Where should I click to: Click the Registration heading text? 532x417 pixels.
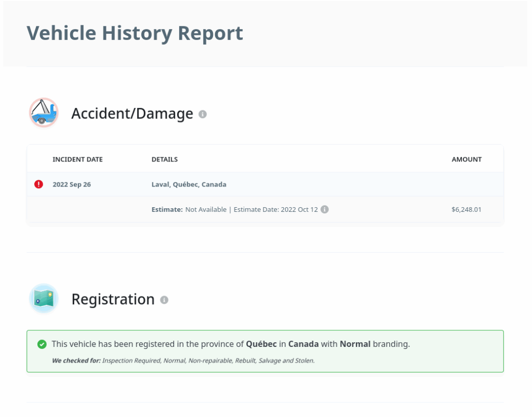(113, 299)
